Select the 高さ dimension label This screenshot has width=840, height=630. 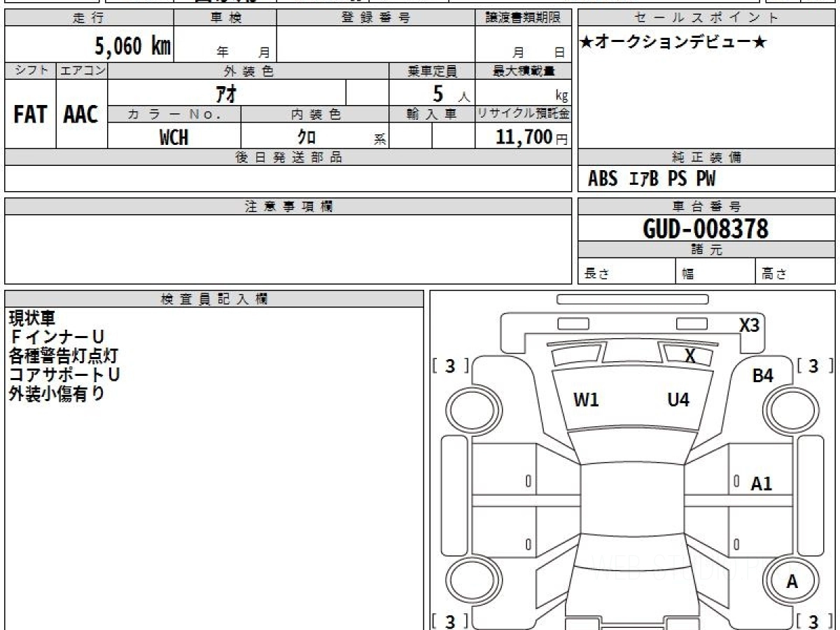[775, 274]
